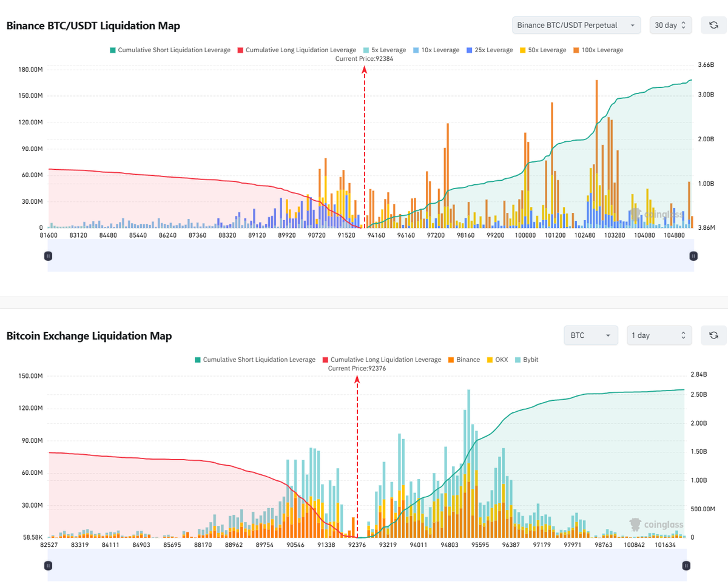Screen dimensions: 728x584
Task: Toggle Cumulative Long Liquidation Leverage in top chart
Action: [297, 50]
